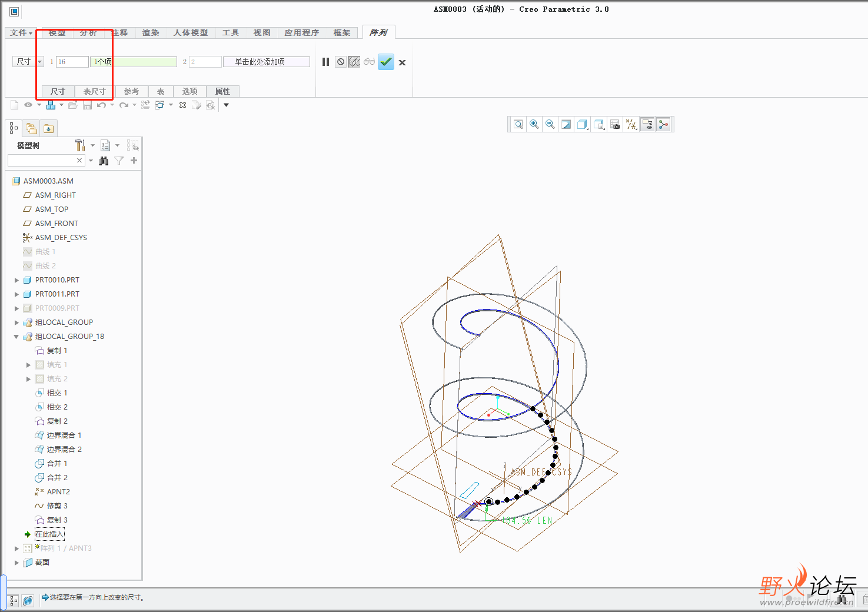The height and width of the screenshot is (612, 868).
Task: Select the Model Tree navigator tab icon
Action: (x=14, y=128)
